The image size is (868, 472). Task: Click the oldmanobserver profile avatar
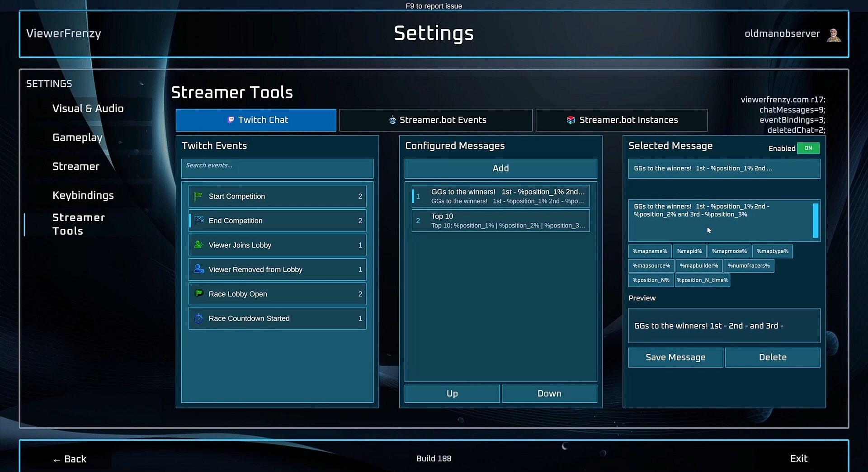pyautogui.click(x=834, y=34)
